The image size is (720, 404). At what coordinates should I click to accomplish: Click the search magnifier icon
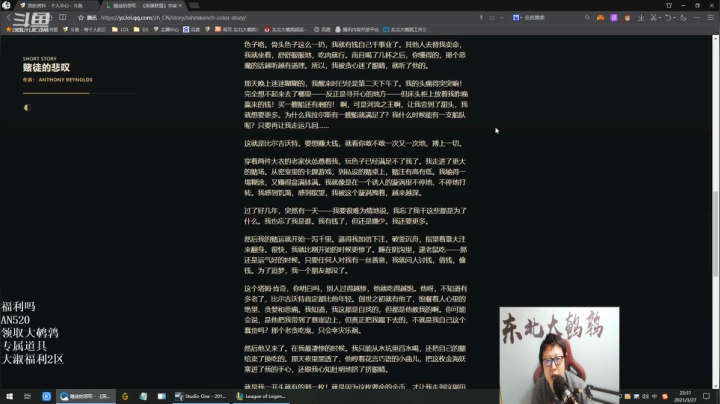[587, 17]
